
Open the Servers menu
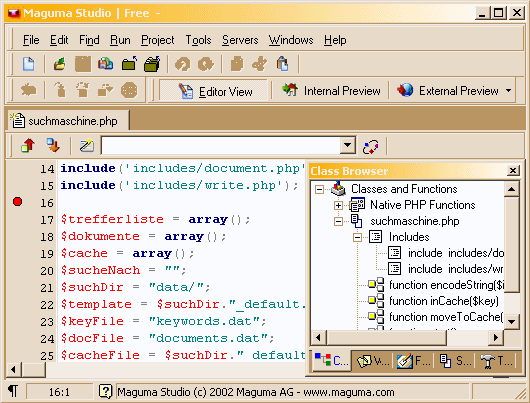coord(240,40)
